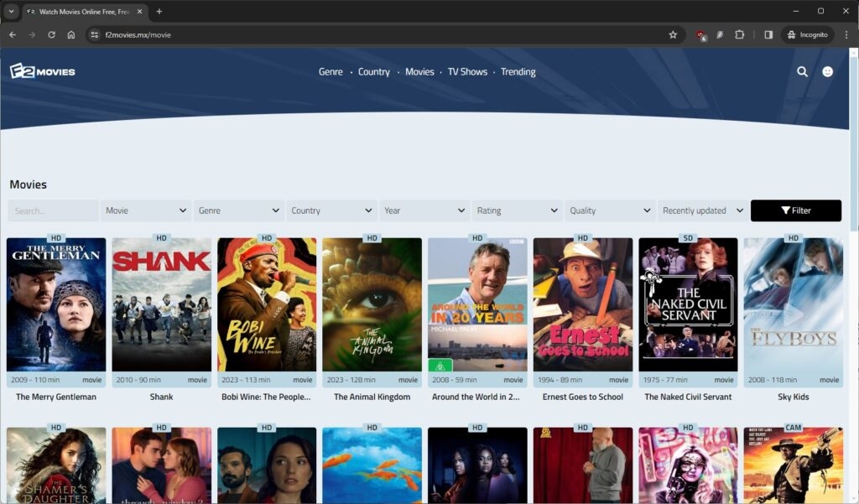The width and height of the screenshot is (859, 504).
Task: Open the user account smiley icon
Action: 827,71
